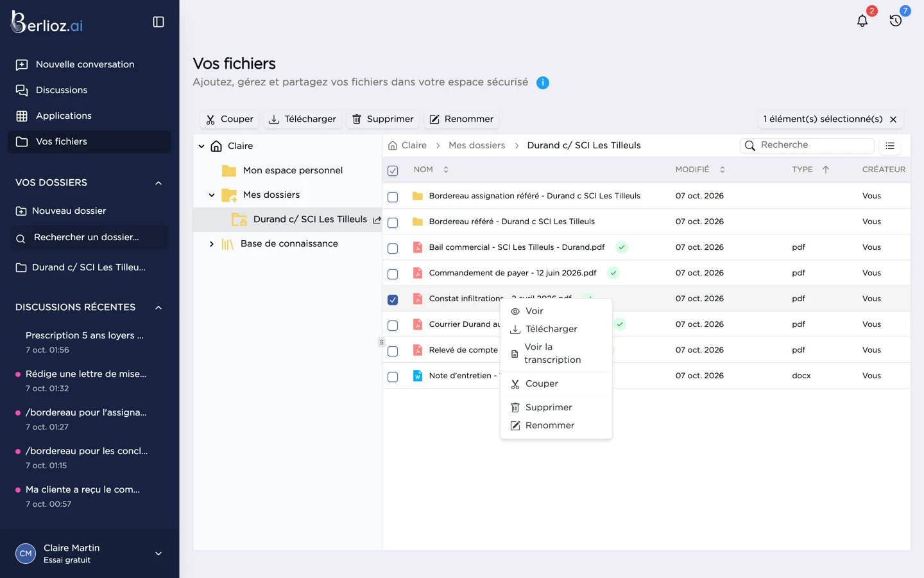Check the Bordereau référé folder checkbox
The width and height of the screenshot is (924, 578).
(x=393, y=223)
